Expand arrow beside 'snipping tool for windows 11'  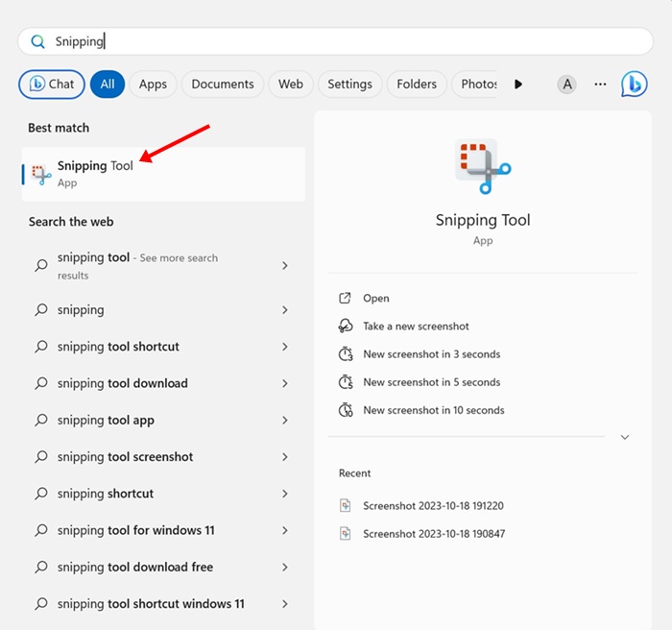pos(285,530)
